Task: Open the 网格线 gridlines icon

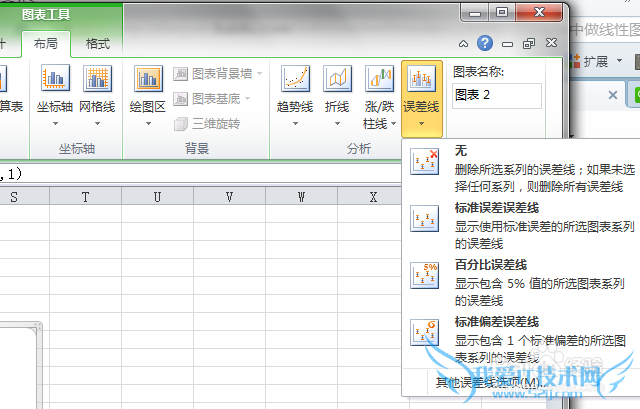Action: 97,78
